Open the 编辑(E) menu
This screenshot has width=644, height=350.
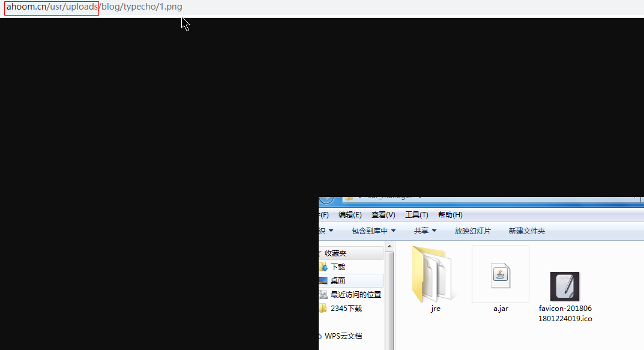(x=350, y=215)
